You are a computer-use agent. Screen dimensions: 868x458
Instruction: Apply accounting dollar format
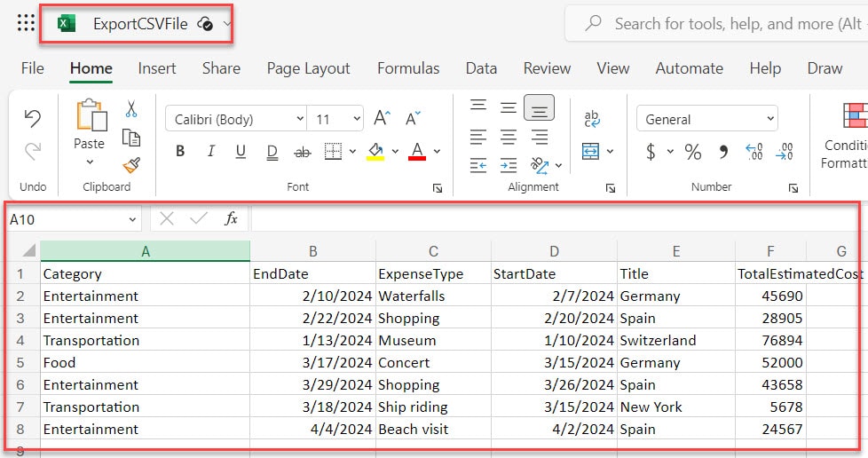tap(651, 151)
